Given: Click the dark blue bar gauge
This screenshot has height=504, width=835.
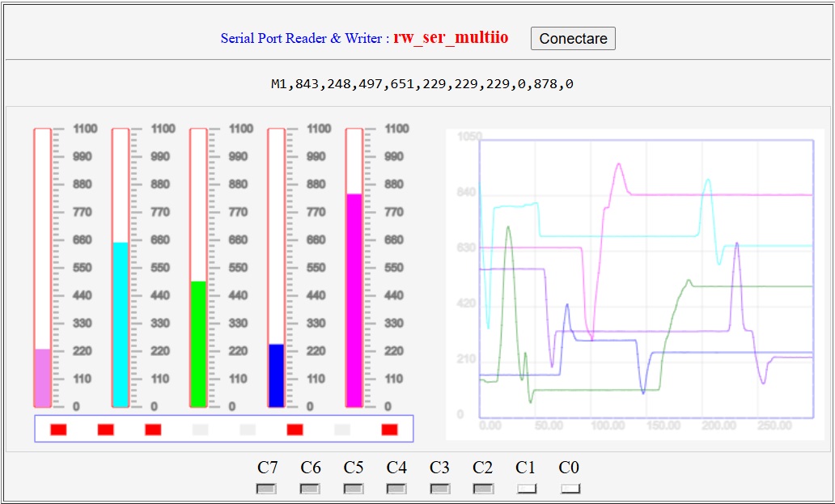Looking at the screenshot, I should click(276, 268).
